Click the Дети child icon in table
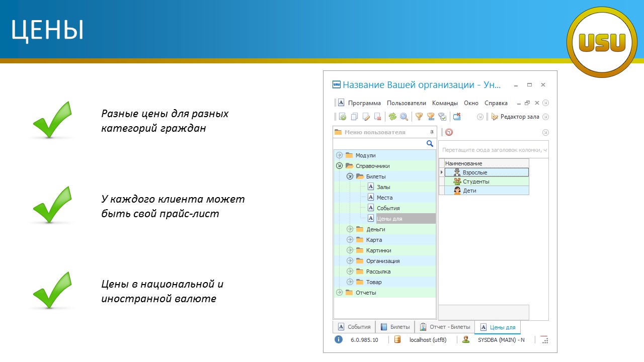Screen dimensions: 644x362 click(457, 191)
